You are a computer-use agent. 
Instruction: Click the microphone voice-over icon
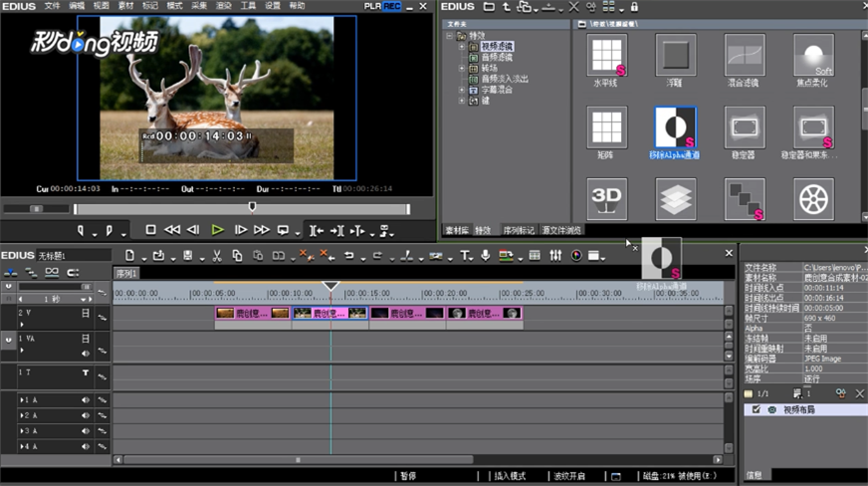pos(485,255)
